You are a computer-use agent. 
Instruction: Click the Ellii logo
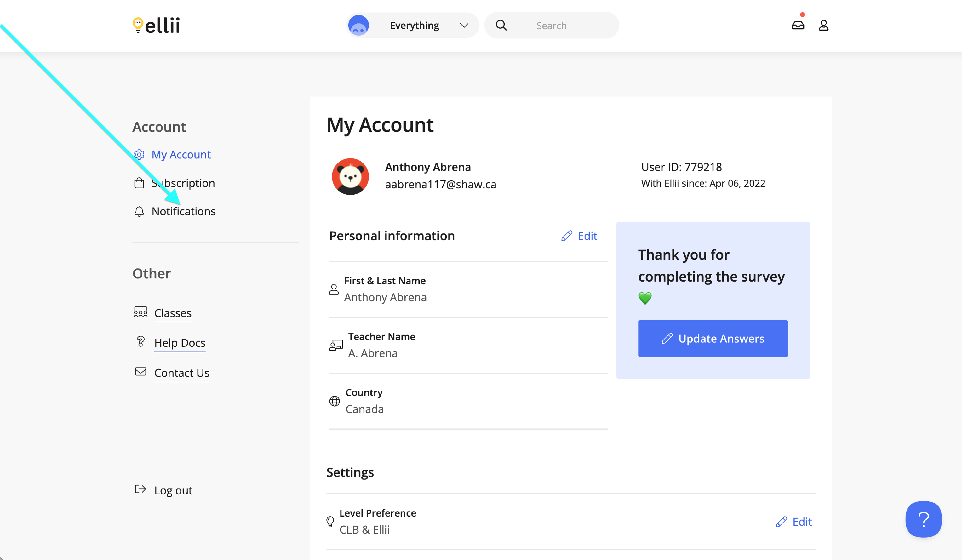[156, 26]
